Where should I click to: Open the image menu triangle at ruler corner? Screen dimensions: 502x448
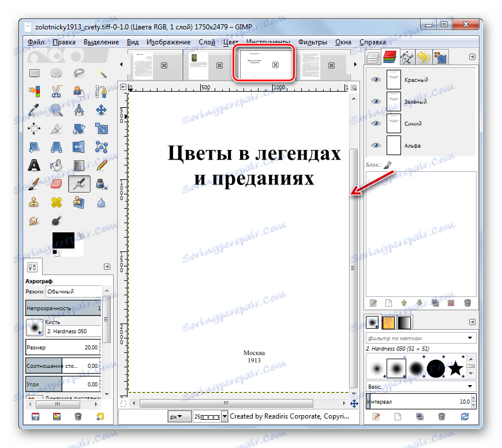click(x=123, y=87)
